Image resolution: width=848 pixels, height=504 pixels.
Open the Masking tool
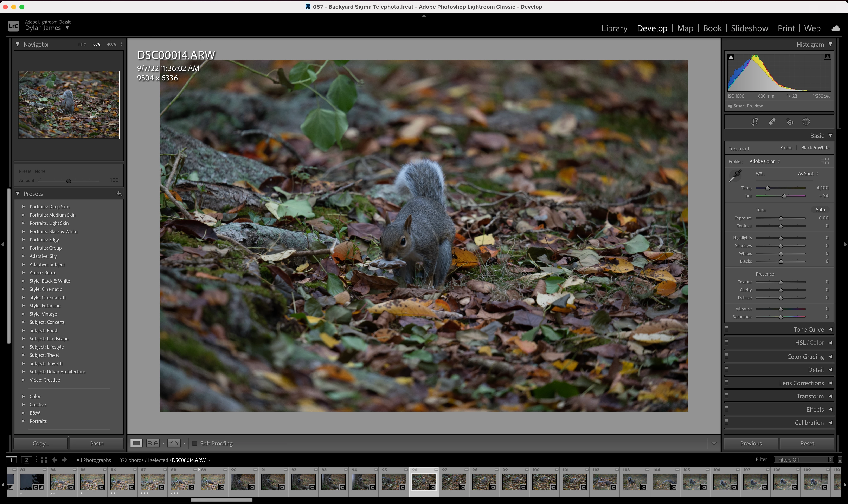806,122
